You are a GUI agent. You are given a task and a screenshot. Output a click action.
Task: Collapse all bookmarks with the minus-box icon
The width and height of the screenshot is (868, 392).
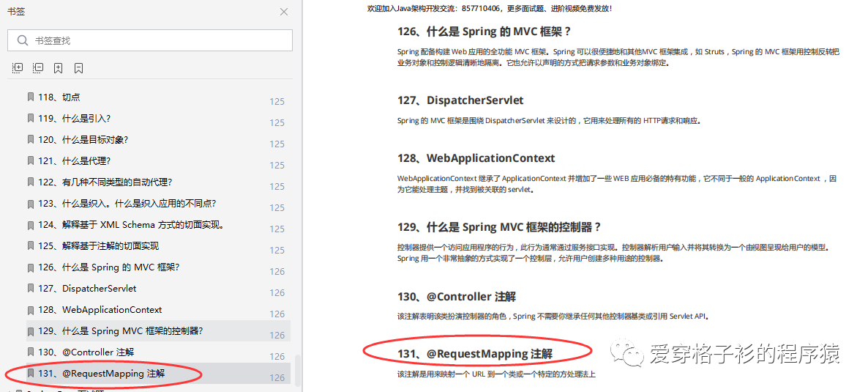tap(37, 68)
